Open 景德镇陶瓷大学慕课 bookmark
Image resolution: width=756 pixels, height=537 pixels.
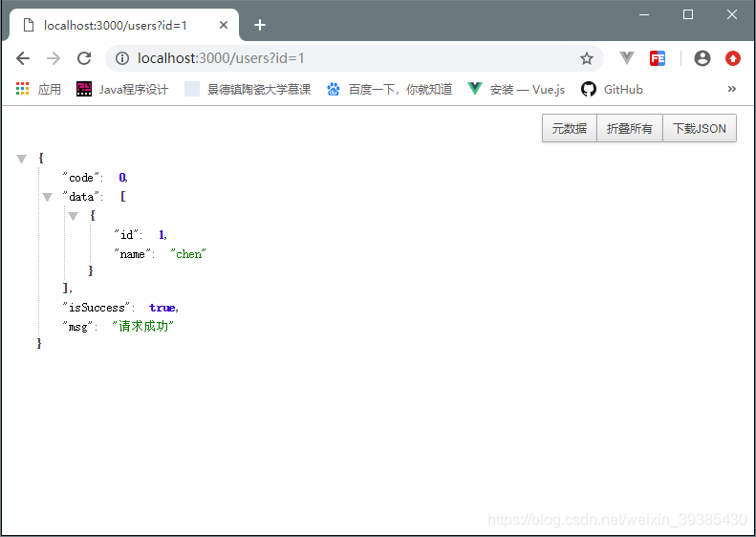click(x=248, y=89)
